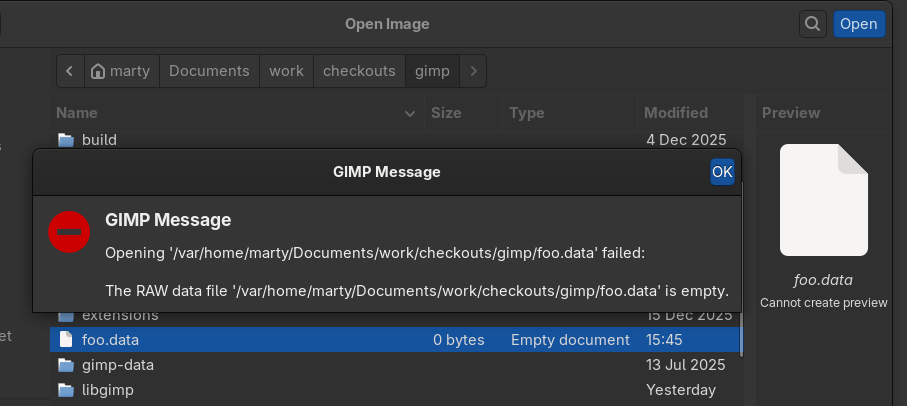This screenshot has height=406, width=907.
Task: Click the home icon in path bar
Action: pyautogui.click(x=98, y=71)
